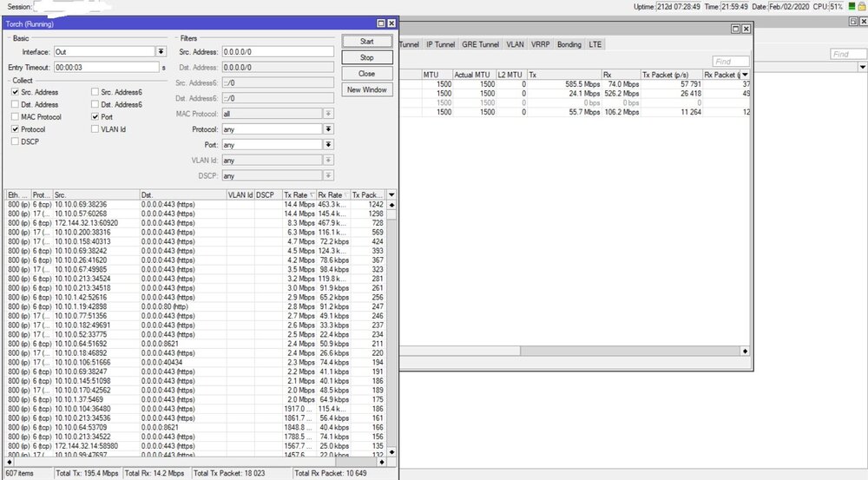Switch to the GRE Tunnel tab
The width and height of the screenshot is (868, 480).
click(x=481, y=44)
